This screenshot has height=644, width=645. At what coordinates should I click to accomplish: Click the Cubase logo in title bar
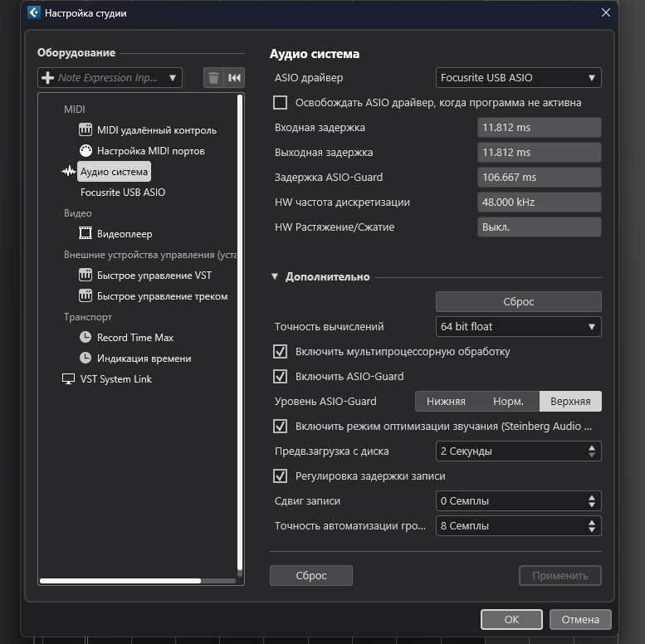(34, 12)
